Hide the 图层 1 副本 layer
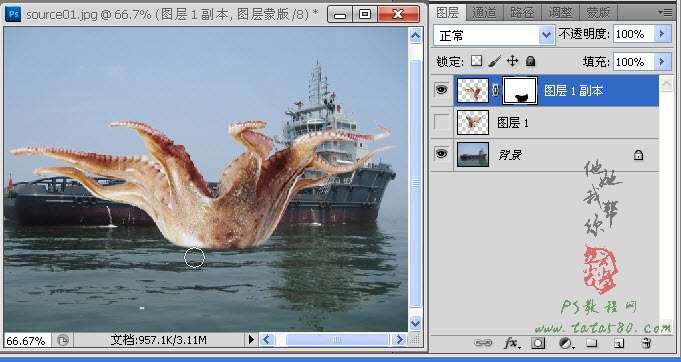The height and width of the screenshot is (362, 681). [442, 90]
